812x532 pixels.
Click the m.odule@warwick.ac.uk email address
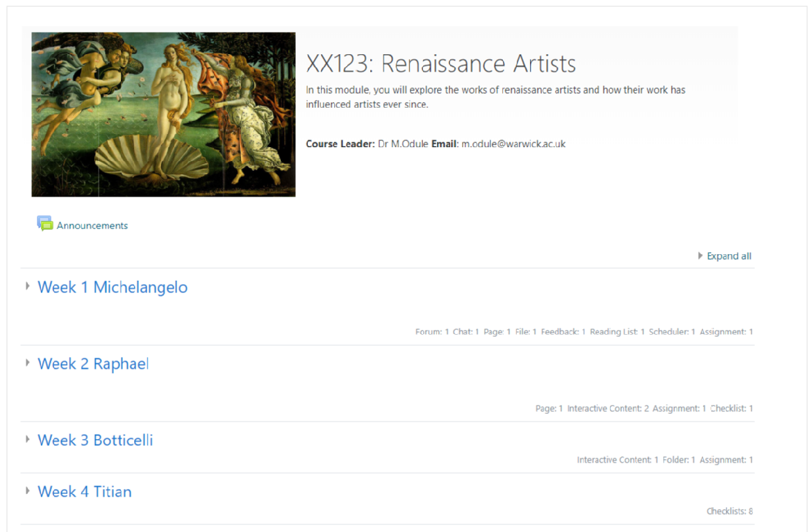click(x=513, y=144)
